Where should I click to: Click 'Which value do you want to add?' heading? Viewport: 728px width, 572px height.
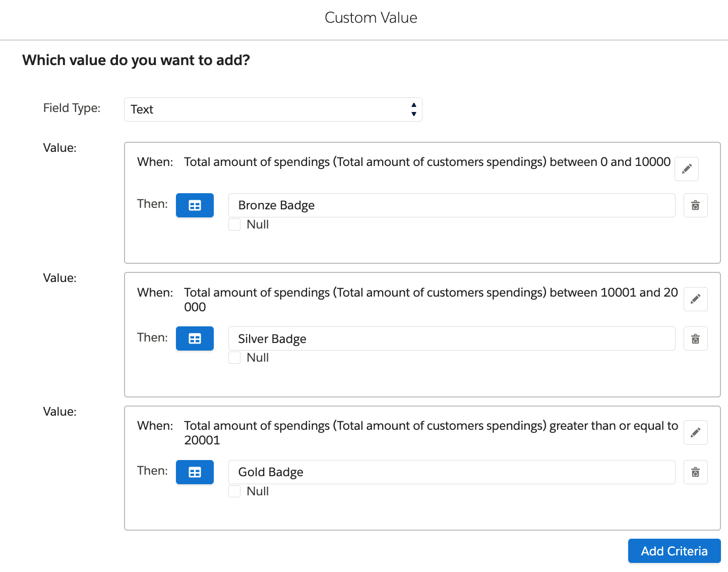pos(136,60)
